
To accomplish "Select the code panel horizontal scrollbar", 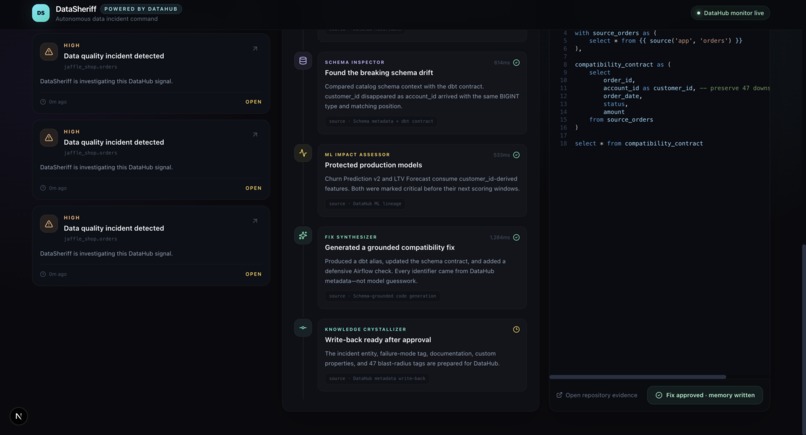I will click(x=637, y=377).
